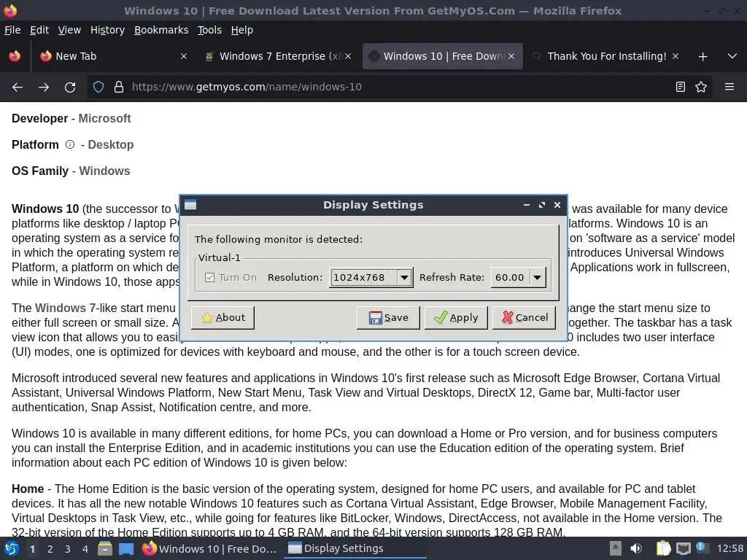Image resolution: width=747 pixels, height=560 pixels.
Task: Open the Edit menu
Action: 39,30
